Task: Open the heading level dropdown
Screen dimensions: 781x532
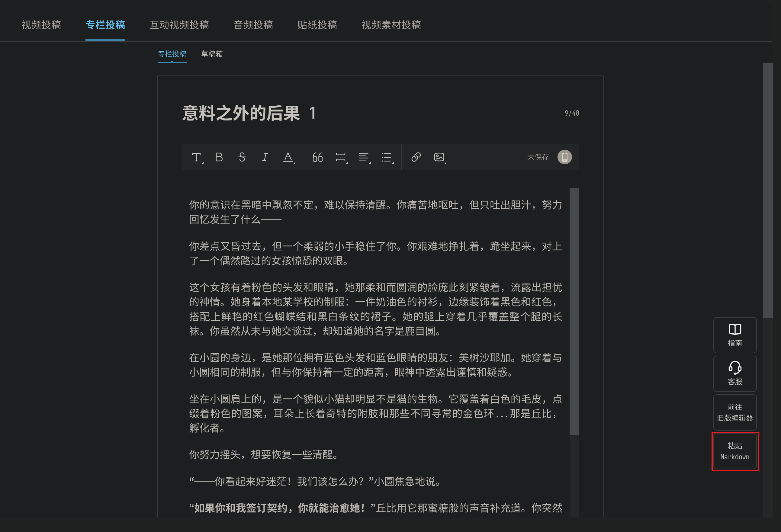Action: (x=196, y=157)
